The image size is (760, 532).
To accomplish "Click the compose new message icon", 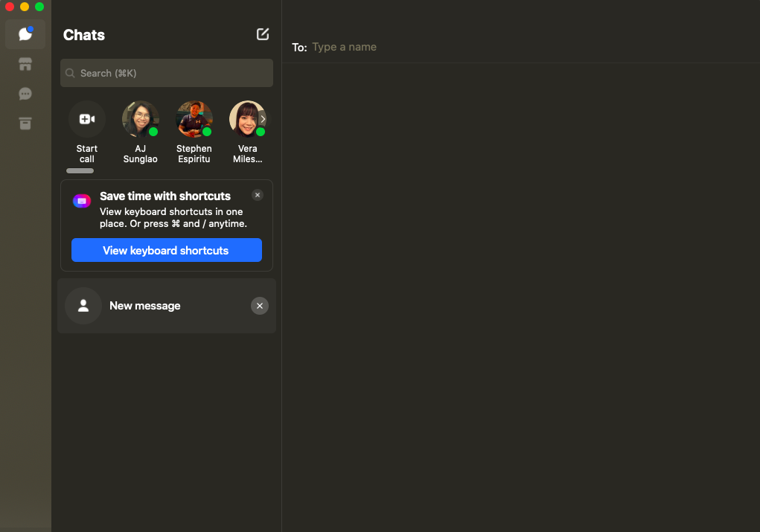I will [x=263, y=34].
